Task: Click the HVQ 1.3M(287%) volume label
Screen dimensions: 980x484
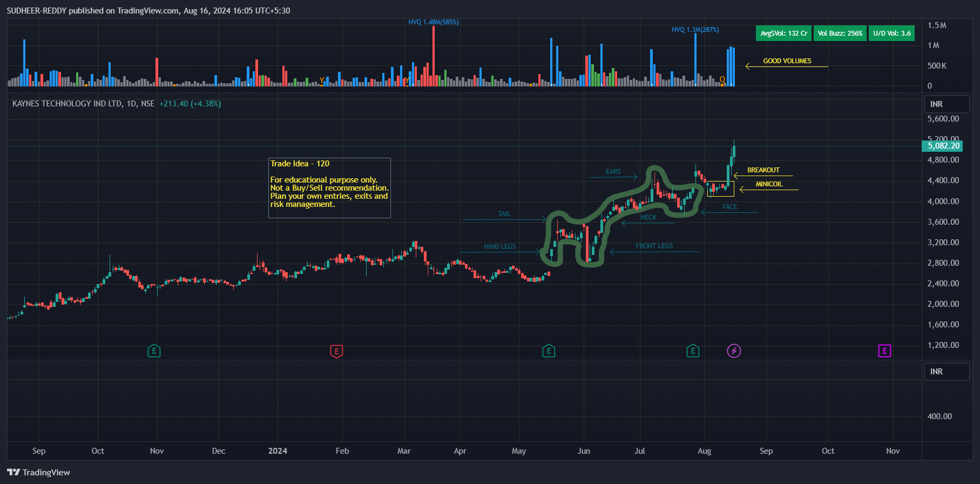Action: coord(695,30)
